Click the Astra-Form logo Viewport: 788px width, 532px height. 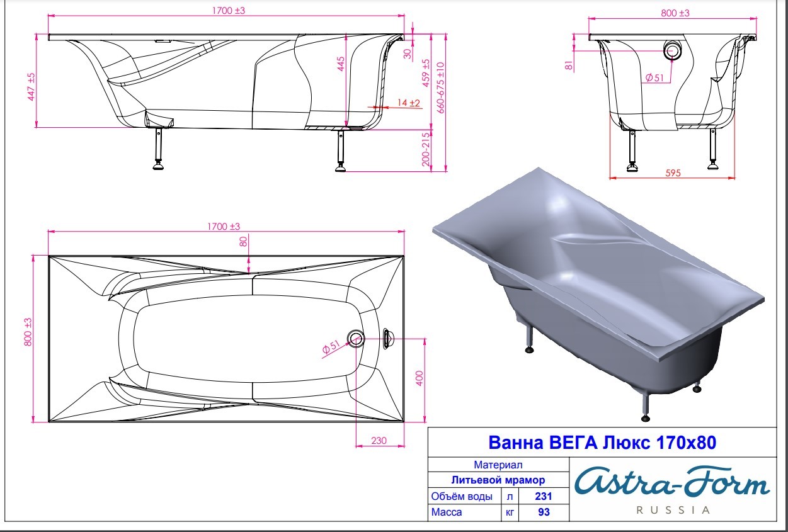pyautogui.click(x=671, y=484)
